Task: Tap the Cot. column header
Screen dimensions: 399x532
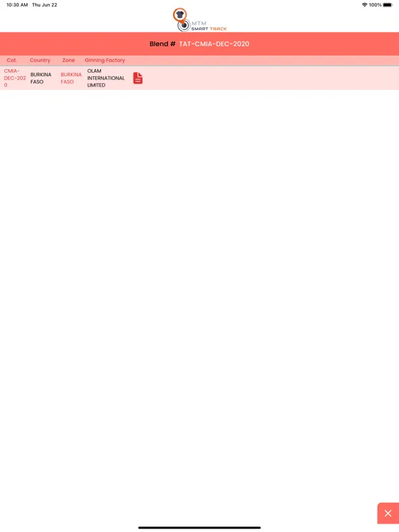Action: (x=12, y=60)
